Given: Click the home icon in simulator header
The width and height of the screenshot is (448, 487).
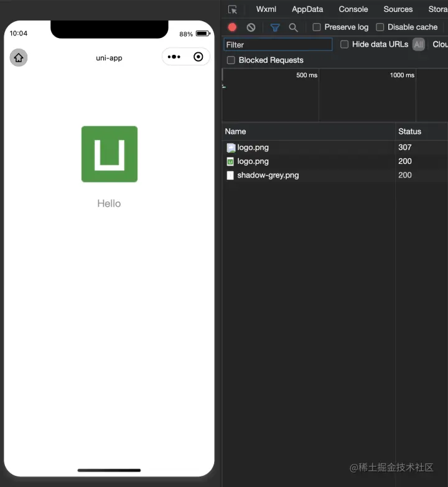Looking at the screenshot, I should 19,57.
